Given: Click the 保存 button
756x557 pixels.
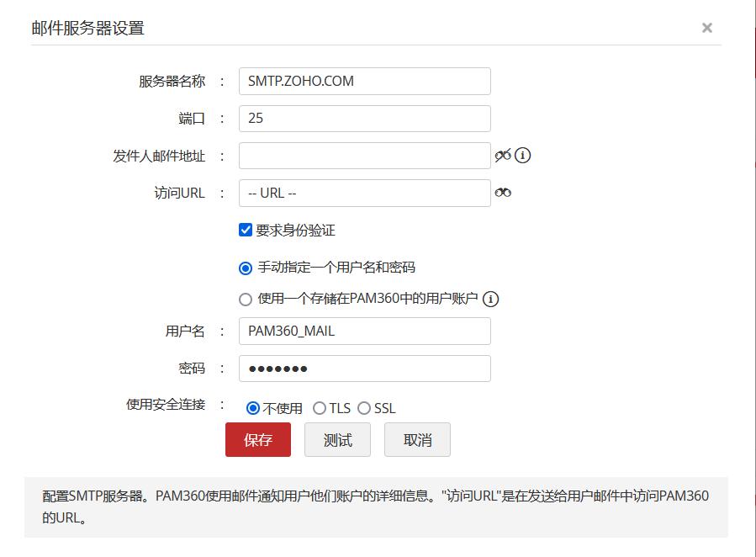Looking at the screenshot, I should 258,440.
